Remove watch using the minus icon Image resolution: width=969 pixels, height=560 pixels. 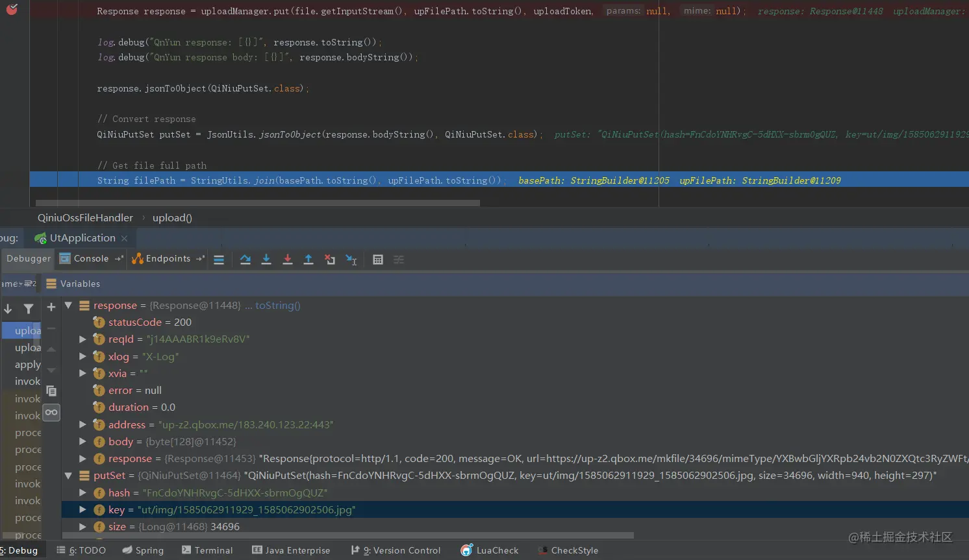click(x=51, y=328)
